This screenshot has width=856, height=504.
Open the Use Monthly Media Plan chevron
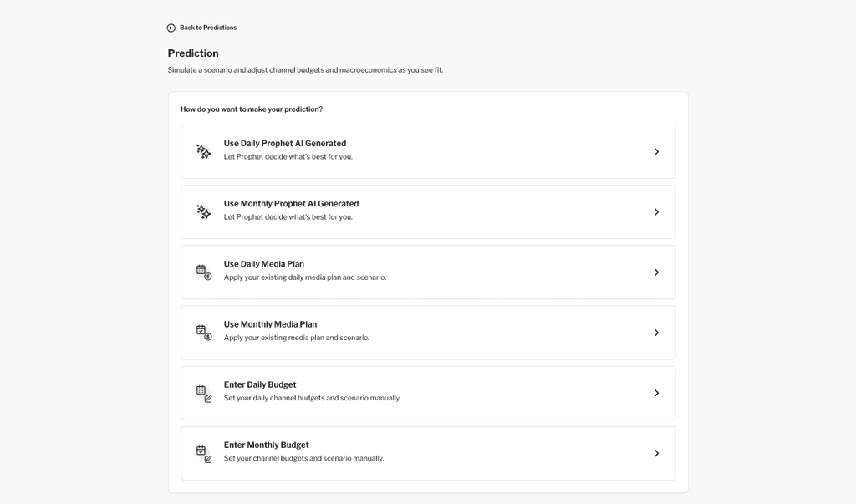(x=656, y=333)
